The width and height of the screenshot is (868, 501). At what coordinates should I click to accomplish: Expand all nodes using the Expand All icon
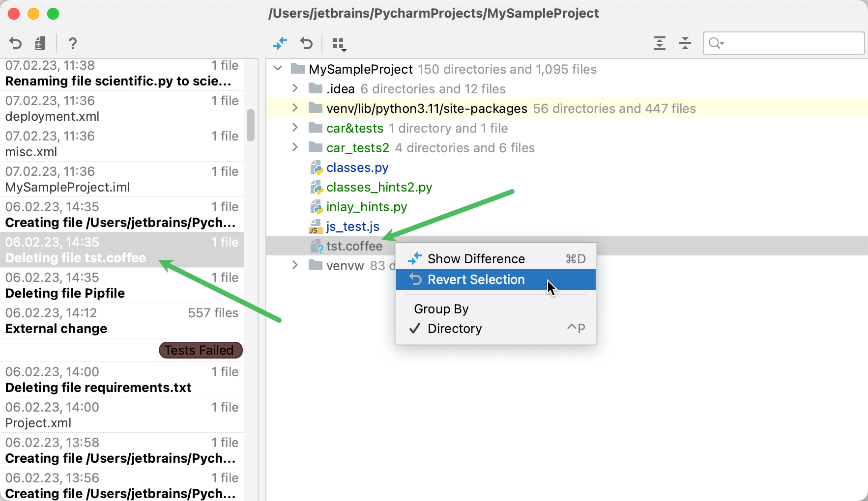pyautogui.click(x=660, y=43)
